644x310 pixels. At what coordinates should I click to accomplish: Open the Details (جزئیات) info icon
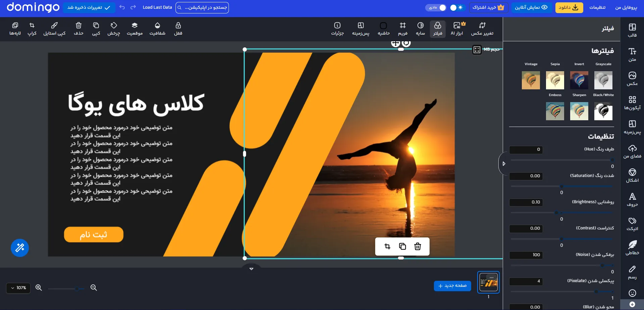[337, 29]
